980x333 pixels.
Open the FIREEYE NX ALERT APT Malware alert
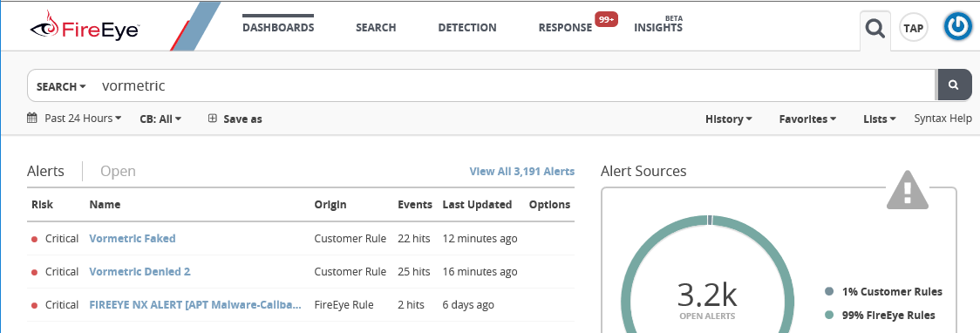click(x=195, y=304)
